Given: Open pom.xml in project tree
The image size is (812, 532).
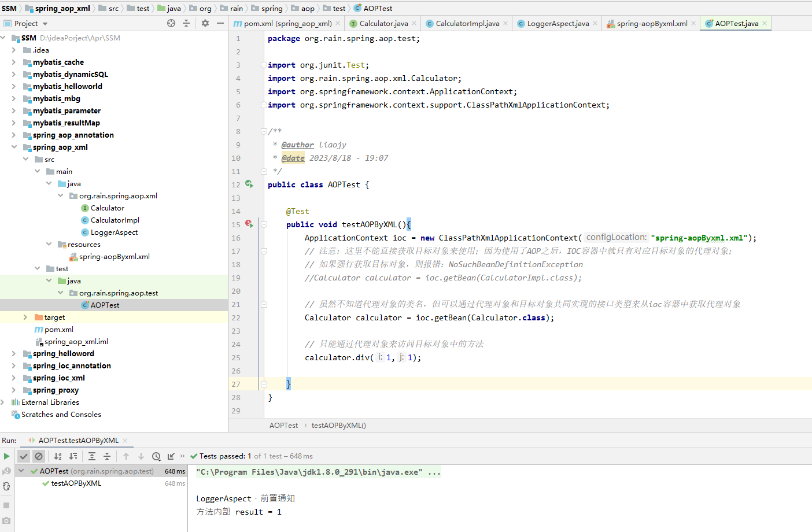Looking at the screenshot, I should click(58, 330).
